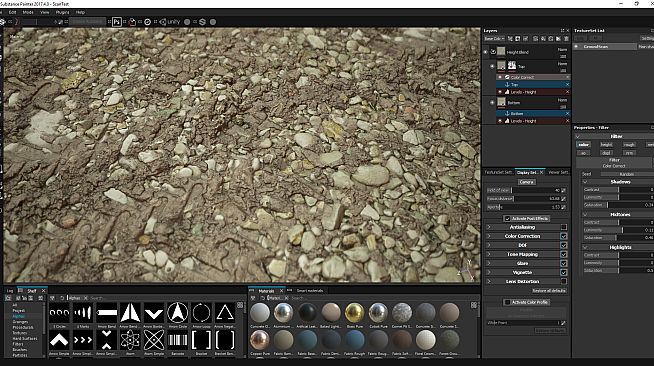Delete layer using Layers panel trash icon
Image resolution: width=654 pixels, height=366 pixels.
coord(566,39)
